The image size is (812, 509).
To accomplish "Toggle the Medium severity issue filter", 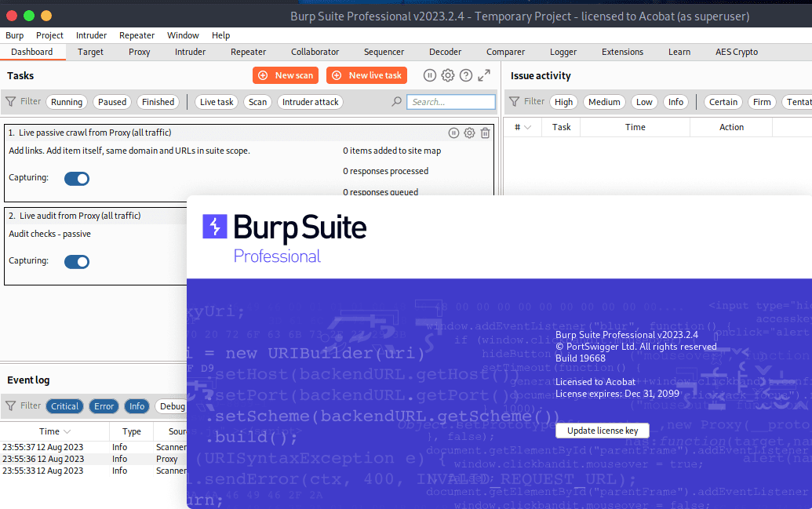I will click(604, 102).
